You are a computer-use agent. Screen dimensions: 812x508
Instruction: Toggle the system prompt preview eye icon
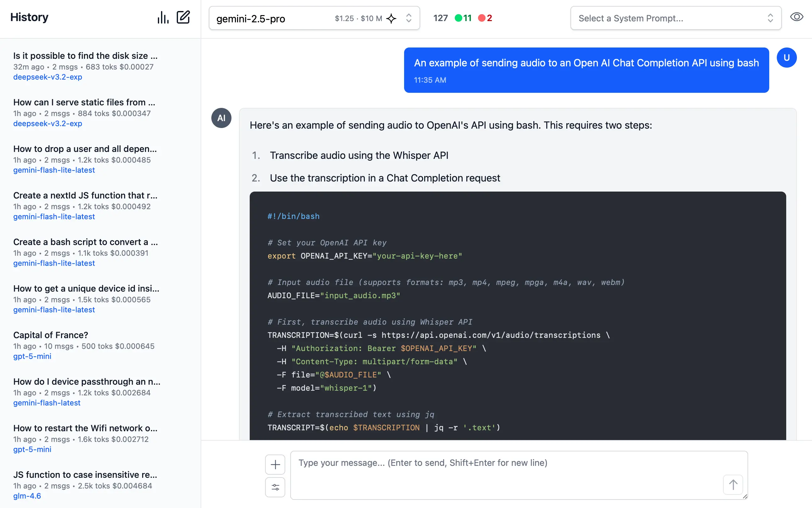point(797,16)
